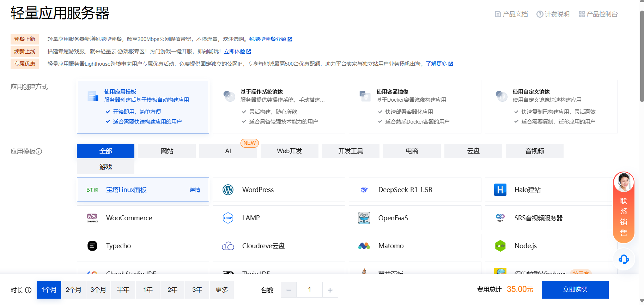Click the WordPress logo icon
Image resolution: width=644 pixels, height=305 pixels.
(228, 190)
